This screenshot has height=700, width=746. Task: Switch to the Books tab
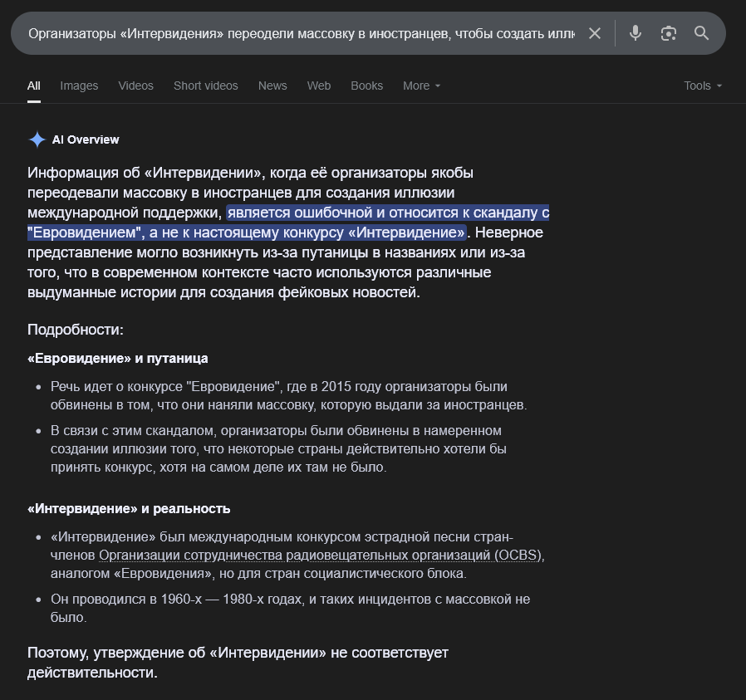click(367, 86)
